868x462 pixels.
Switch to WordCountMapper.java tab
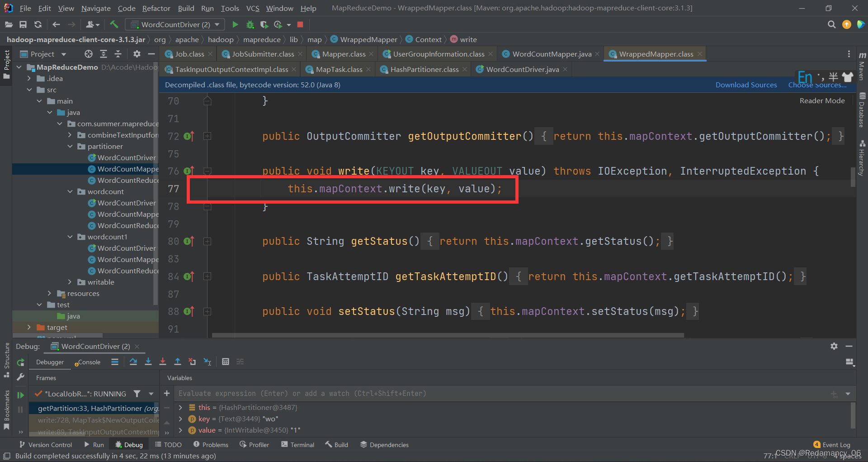(552, 54)
